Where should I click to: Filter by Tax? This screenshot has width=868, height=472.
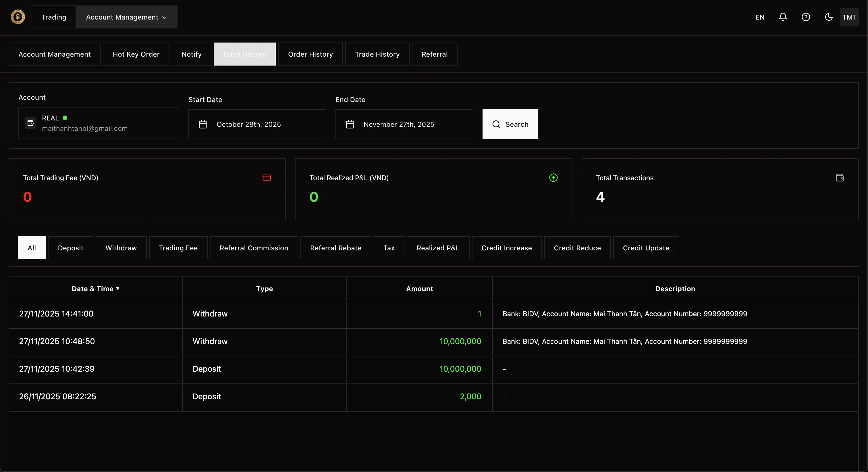click(389, 248)
